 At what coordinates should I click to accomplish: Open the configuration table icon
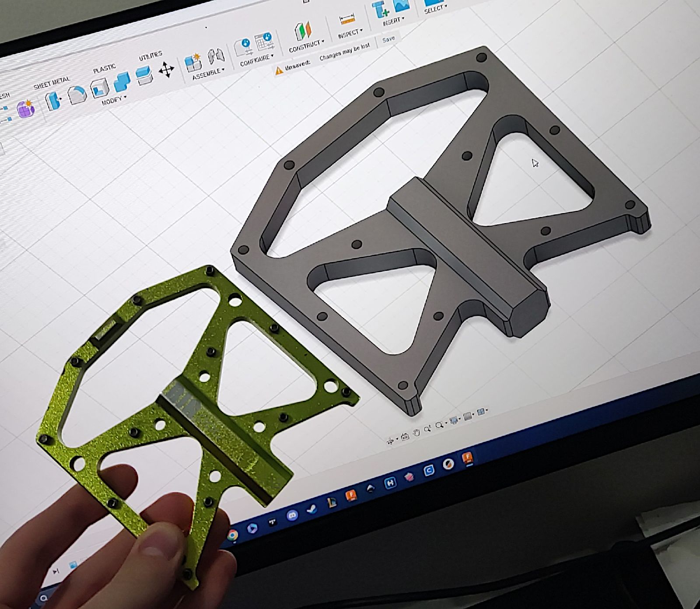coord(264,42)
